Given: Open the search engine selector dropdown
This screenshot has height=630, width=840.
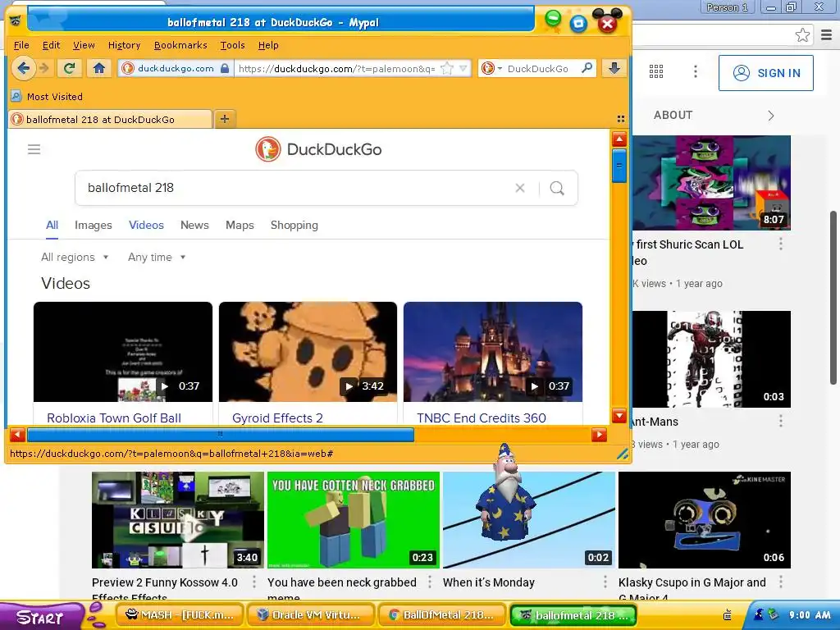Looking at the screenshot, I should click(491, 69).
